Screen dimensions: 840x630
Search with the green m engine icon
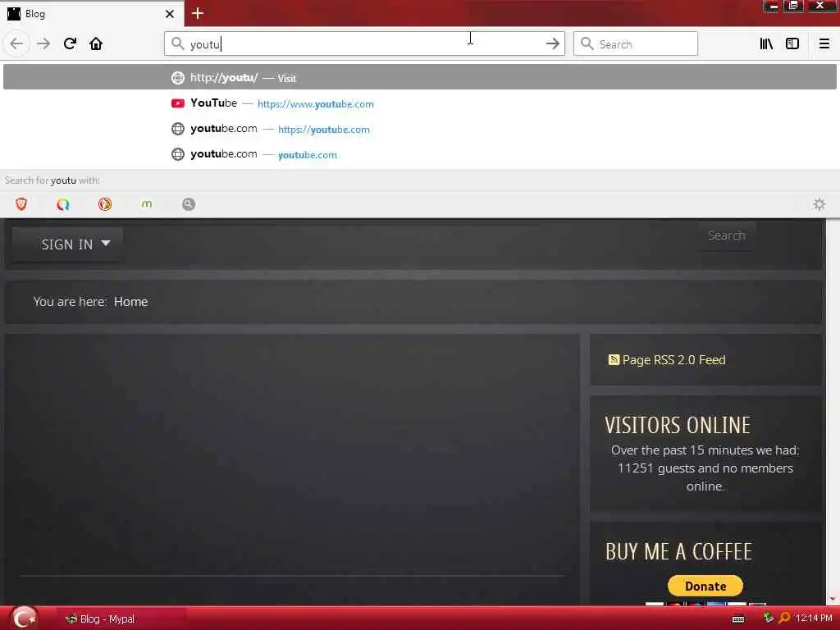[147, 204]
